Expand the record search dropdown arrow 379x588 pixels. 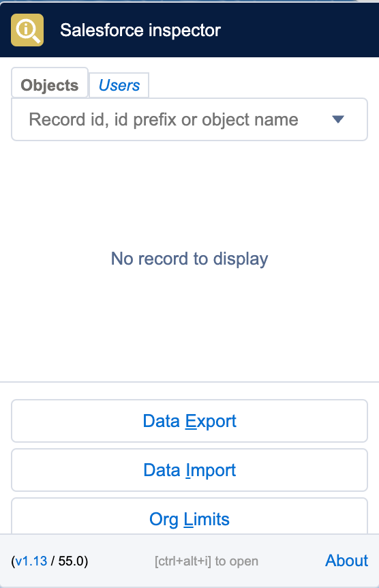pyautogui.click(x=338, y=119)
